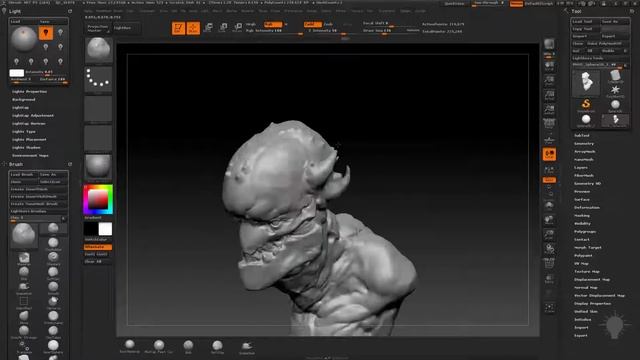640x360 pixels.
Task: Select the Move transform tool icon
Action: pyautogui.click(x=208, y=28)
